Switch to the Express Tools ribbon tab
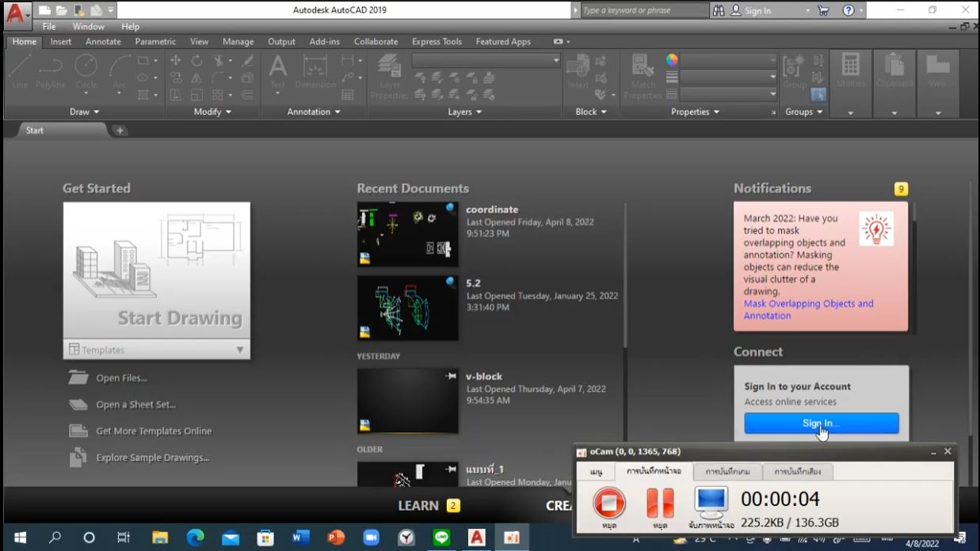The image size is (980, 551). 437,41
